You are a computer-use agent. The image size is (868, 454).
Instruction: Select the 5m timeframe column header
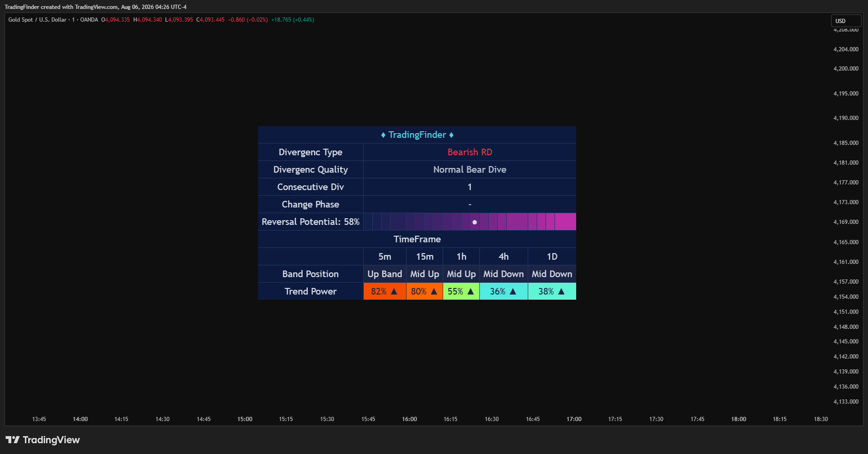point(385,257)
